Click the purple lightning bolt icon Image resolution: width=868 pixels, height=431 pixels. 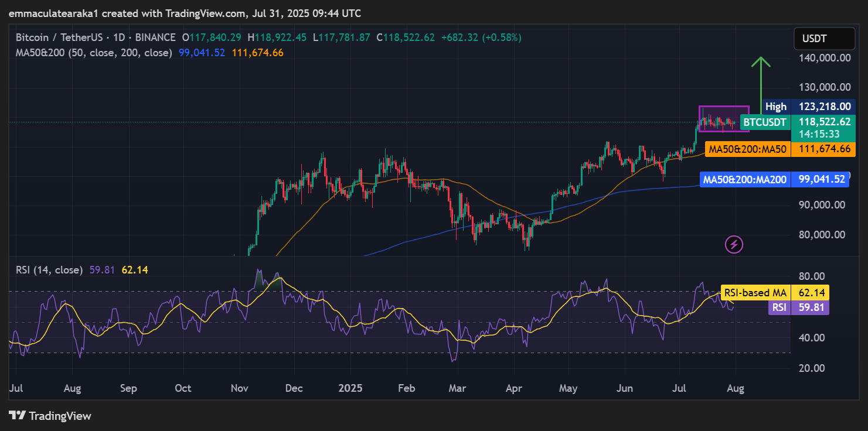(734, 244)
